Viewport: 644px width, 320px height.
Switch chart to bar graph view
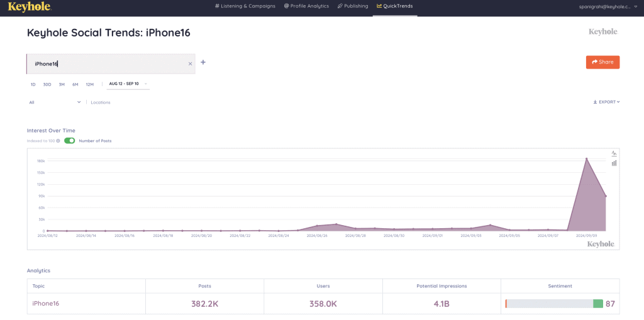614,163
